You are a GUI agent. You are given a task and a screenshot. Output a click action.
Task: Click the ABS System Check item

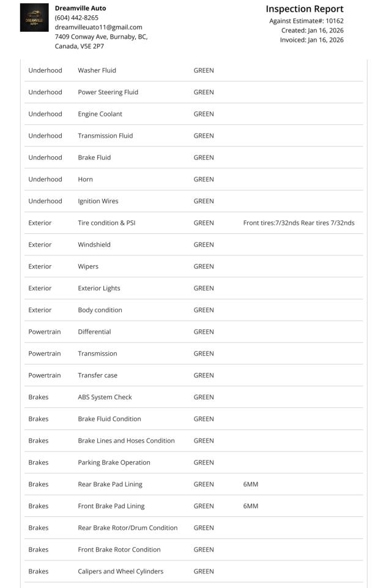point(105,397)
